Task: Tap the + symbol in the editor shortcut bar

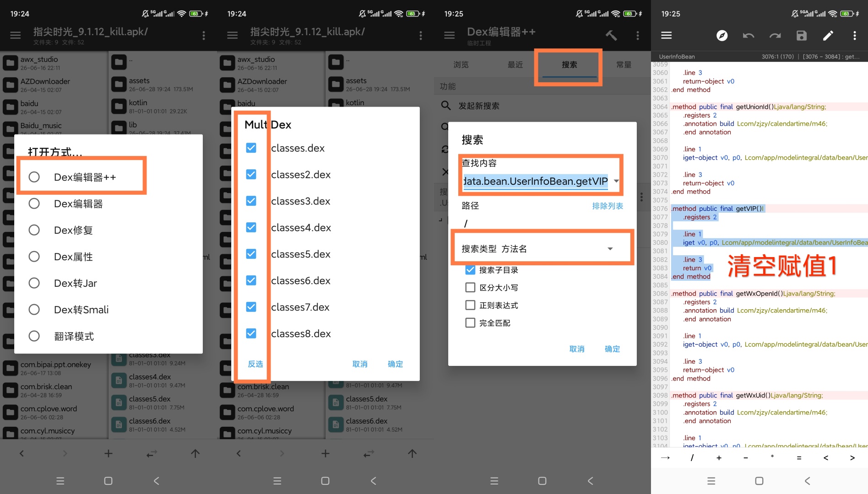Action: (x=719, y=457)
